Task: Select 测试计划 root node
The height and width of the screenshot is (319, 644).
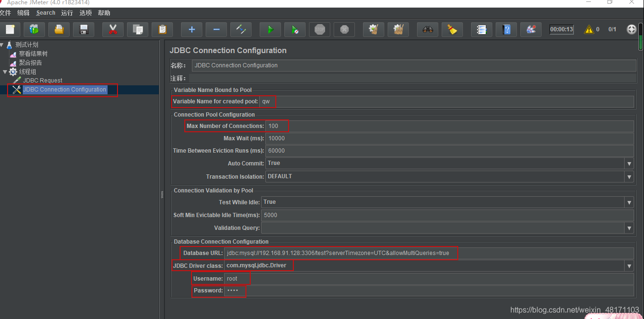Action: (27, 45)
